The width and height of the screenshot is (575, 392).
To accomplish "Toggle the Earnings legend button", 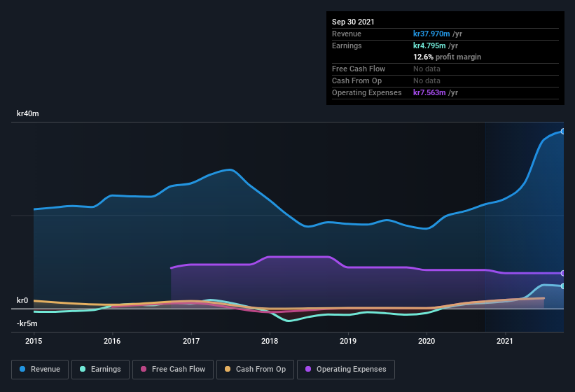I will [x=100, y=370].
